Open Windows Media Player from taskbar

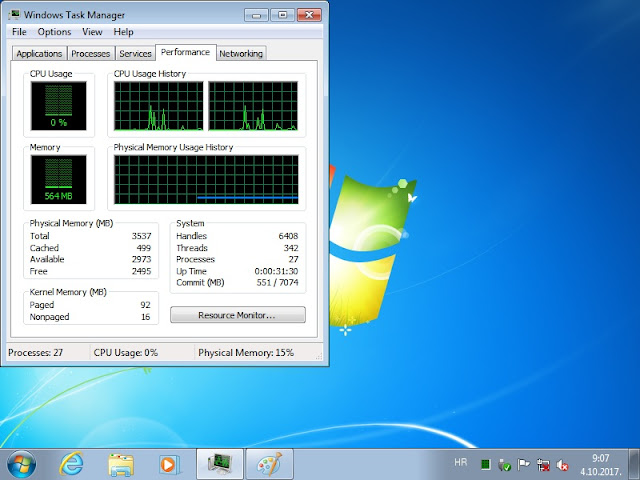coord(170,464)
